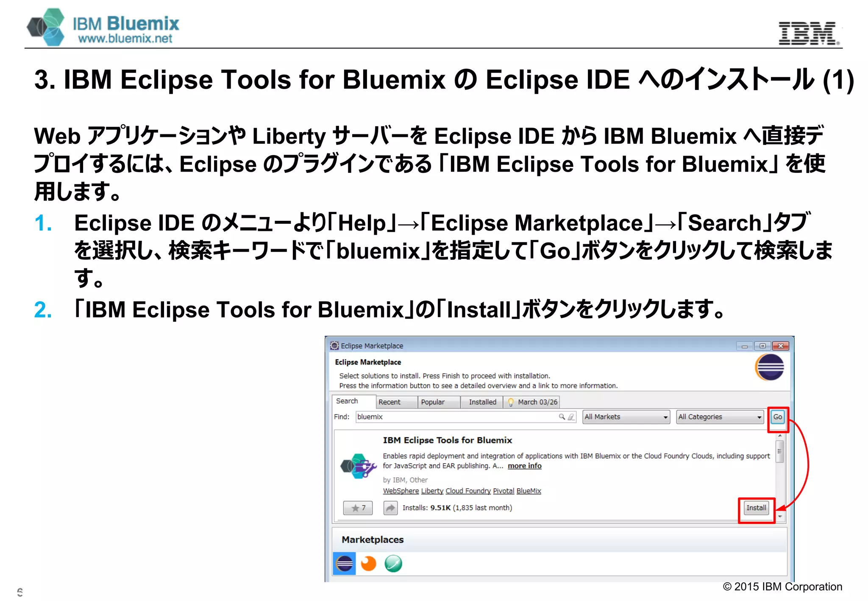The height and width of the screenshot is (601, 868).
Task: Switch to the Popular tab
Action: [439, 402]
